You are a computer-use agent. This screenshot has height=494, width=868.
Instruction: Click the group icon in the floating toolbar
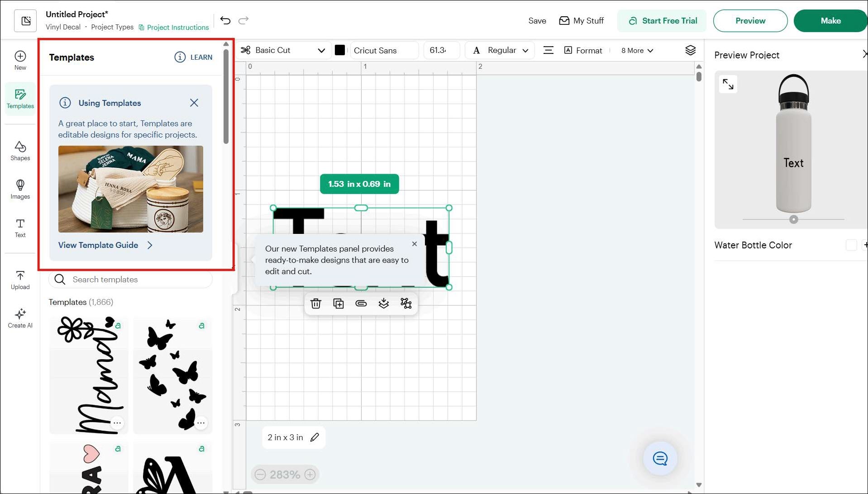tap(406, 304)
